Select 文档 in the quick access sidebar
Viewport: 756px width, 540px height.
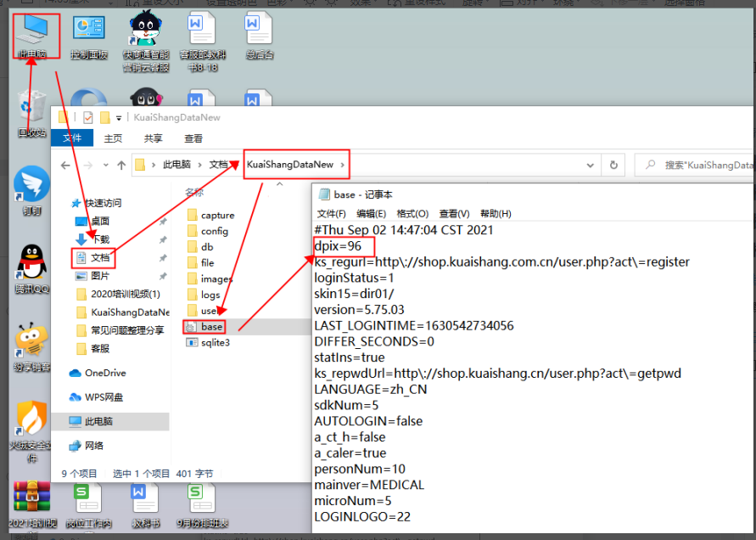pyautogui.click(x=100, y=257)
